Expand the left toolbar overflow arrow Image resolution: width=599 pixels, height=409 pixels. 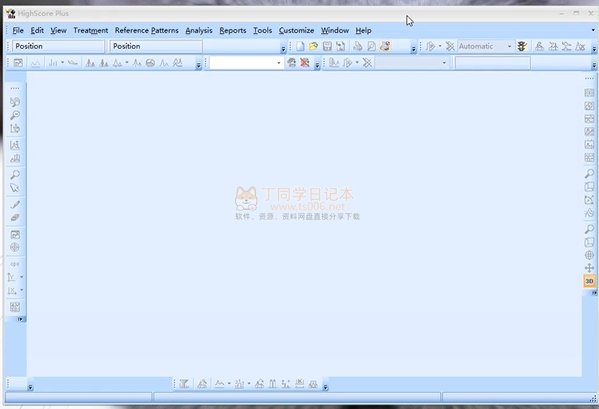coord(21,319)
